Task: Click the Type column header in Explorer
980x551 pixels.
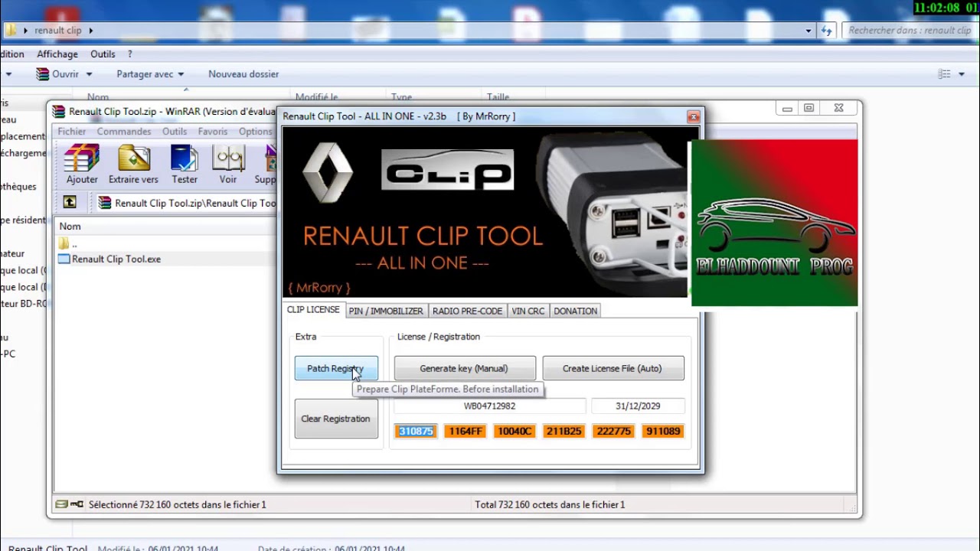Action: tap(402, 97)
